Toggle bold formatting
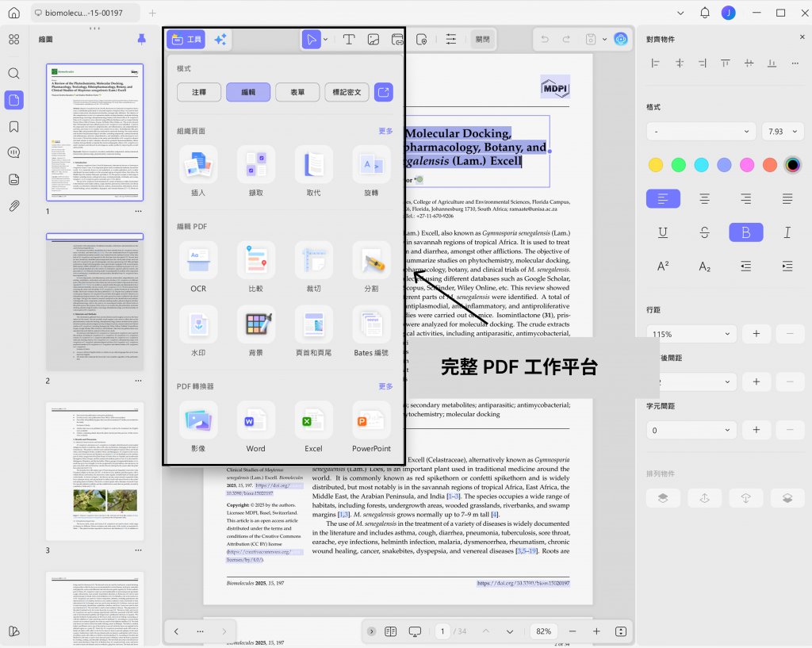 tap(745, 232)
